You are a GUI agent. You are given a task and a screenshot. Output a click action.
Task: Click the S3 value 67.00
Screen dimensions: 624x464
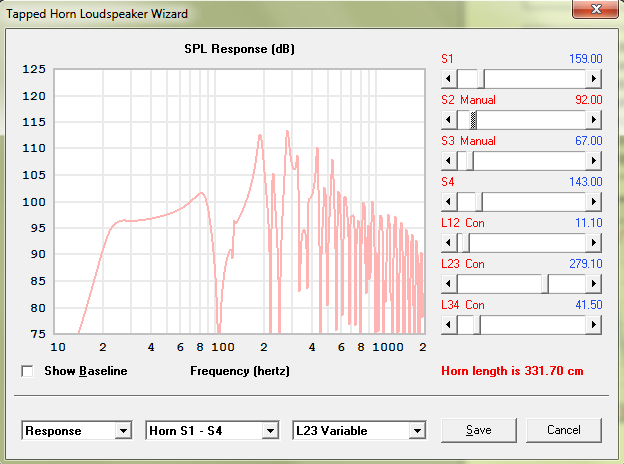pos(589,141)
